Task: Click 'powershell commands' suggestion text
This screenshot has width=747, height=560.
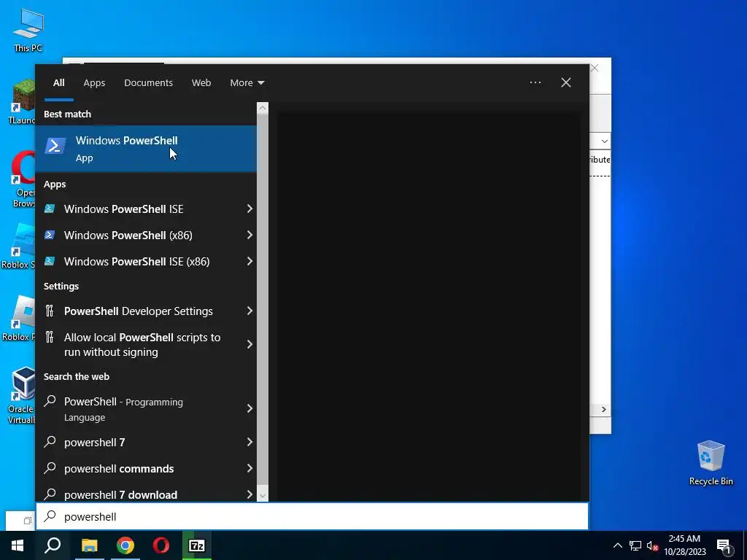Action: [119, 469]
